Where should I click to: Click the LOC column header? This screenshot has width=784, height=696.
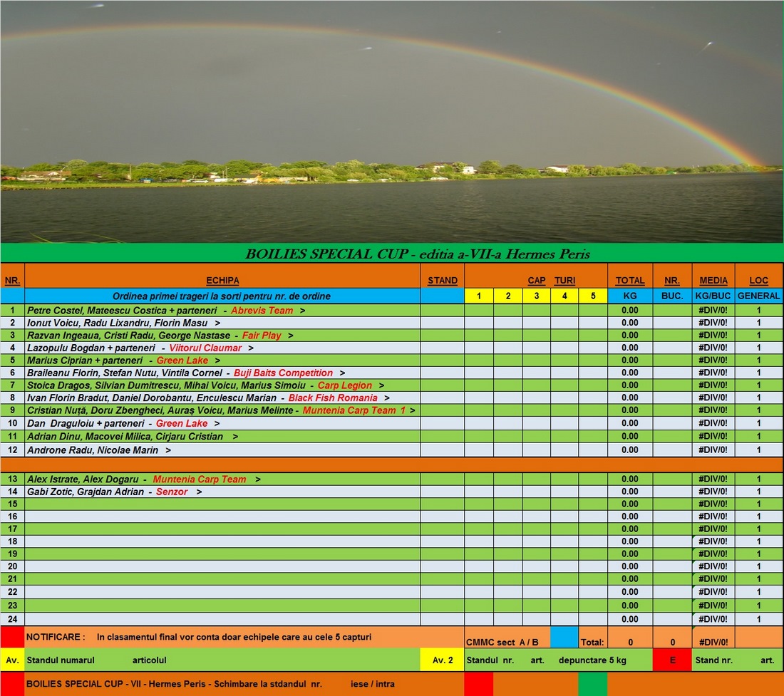(x=758, y=281)
